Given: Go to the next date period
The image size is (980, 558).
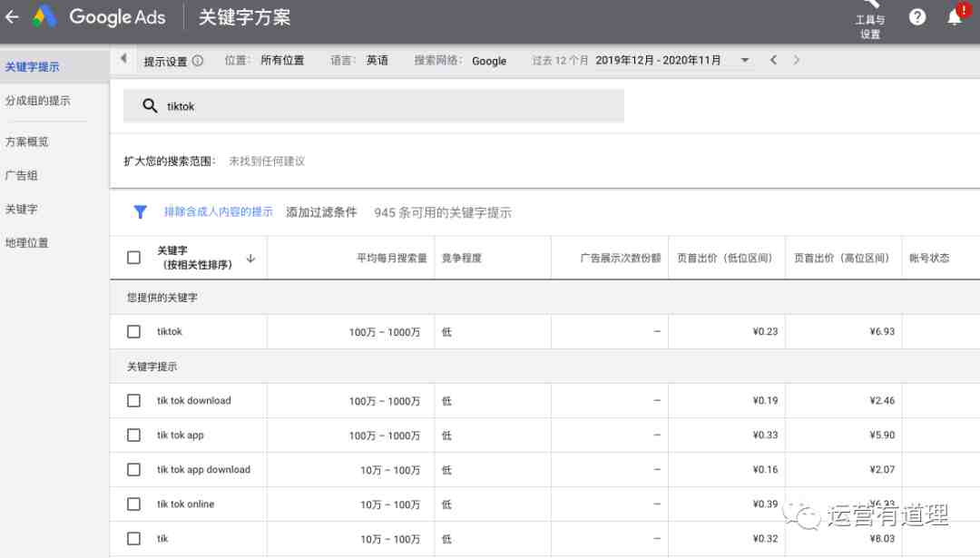Looking at the screenshot, I should coord(797,60).
